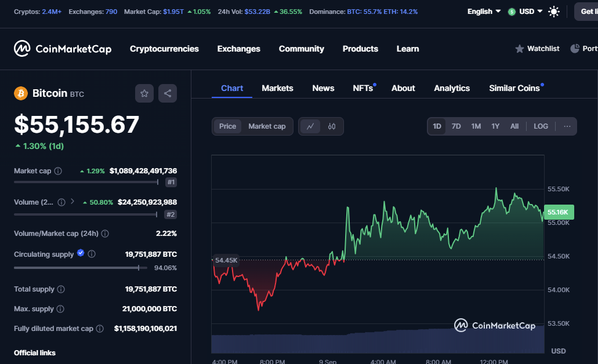Select the 7D time range
This screenshot has width=598, height=364.
[x=456, y=126]
